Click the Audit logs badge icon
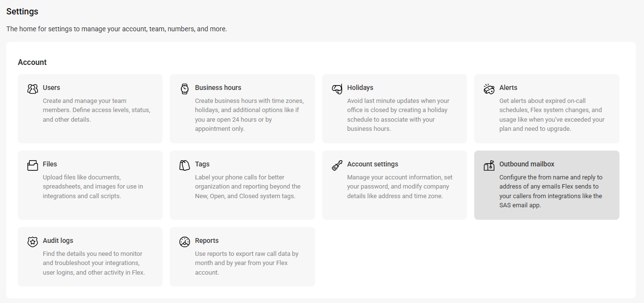Viewport: 644px width, 303px height. click(33, 242)
